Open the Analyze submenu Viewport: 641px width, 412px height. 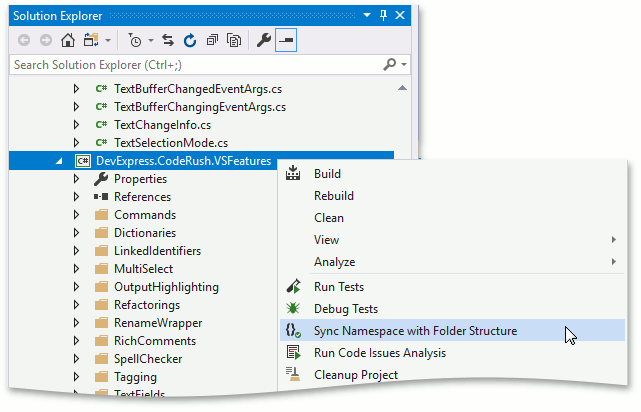coord(334,262)
